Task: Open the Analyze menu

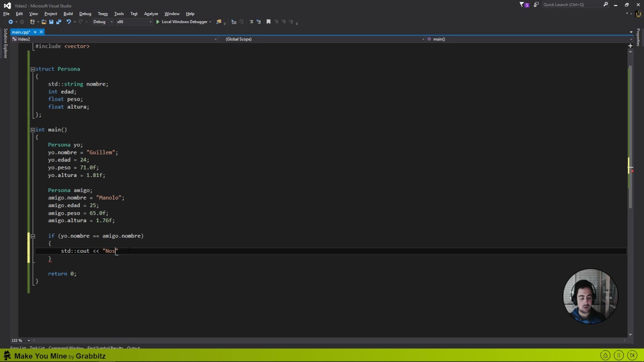Action: click(x=151, y=14)
